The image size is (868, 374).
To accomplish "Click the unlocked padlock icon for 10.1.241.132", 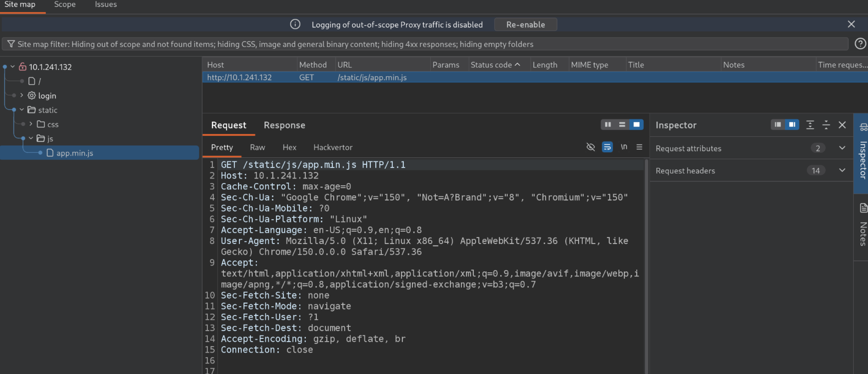I will tap(23, 66).
